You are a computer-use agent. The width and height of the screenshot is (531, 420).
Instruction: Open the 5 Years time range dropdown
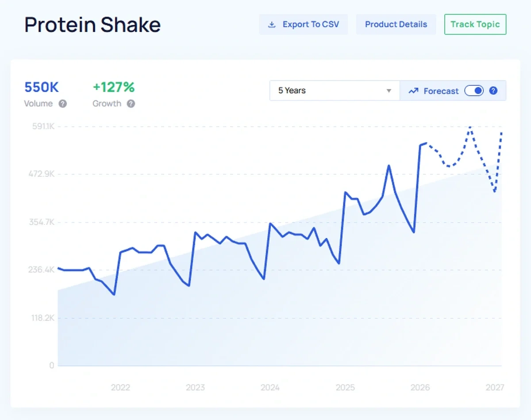[334, 91]
